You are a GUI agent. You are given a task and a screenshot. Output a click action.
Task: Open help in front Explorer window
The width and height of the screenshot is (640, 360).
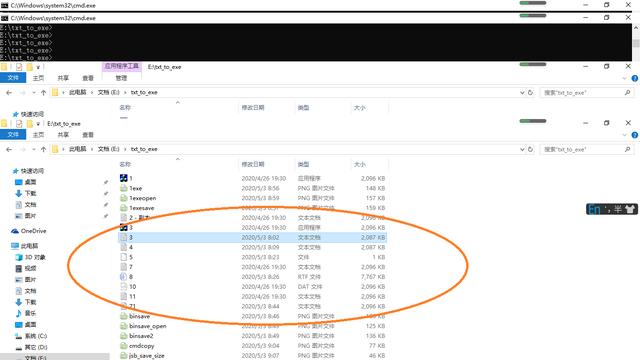635,135
